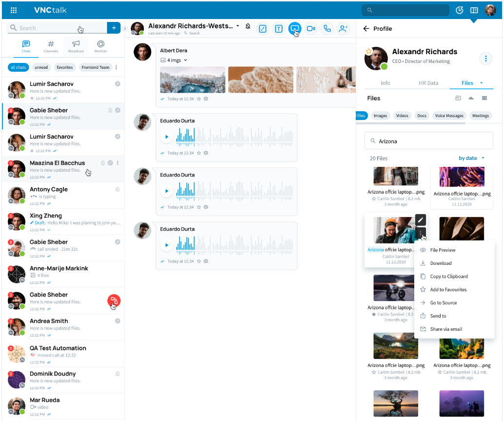Add participant to the conversation

pos(343,29)
